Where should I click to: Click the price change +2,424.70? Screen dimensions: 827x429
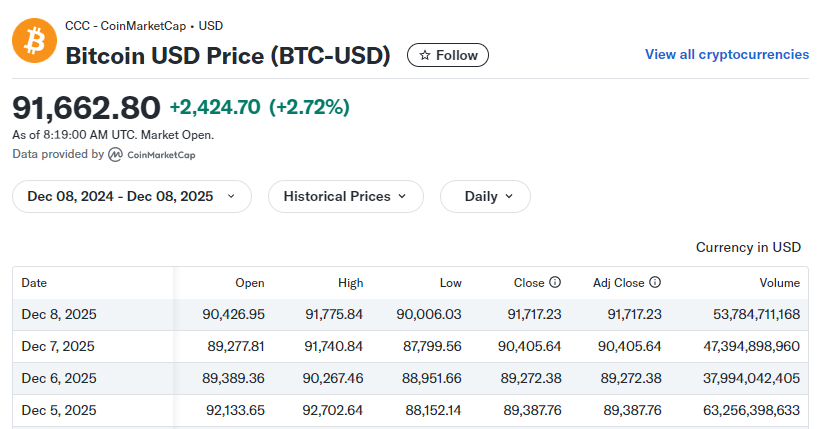215,107
